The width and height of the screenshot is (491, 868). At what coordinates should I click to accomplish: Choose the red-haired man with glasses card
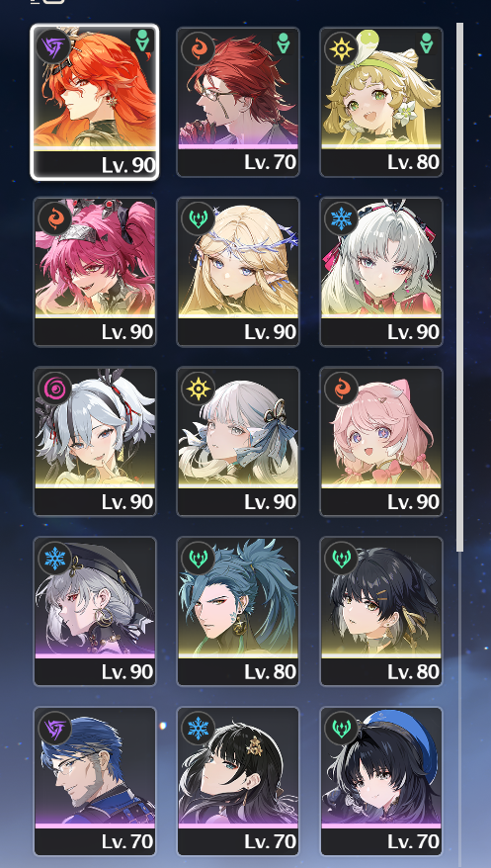pos(238,102)
